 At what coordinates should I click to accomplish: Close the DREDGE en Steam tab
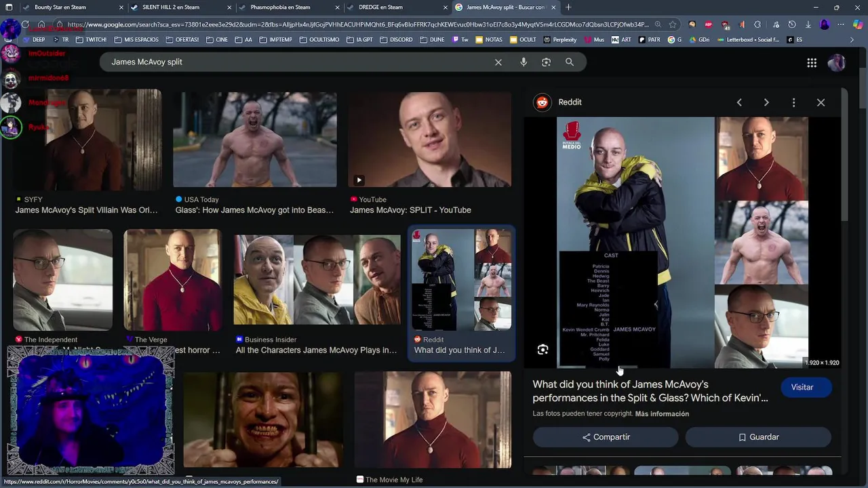pyautogui.click(x=446, y=7)
